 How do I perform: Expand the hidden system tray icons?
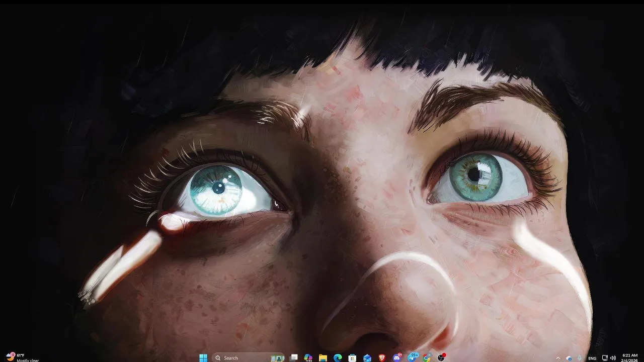click(x=557, y=358)
